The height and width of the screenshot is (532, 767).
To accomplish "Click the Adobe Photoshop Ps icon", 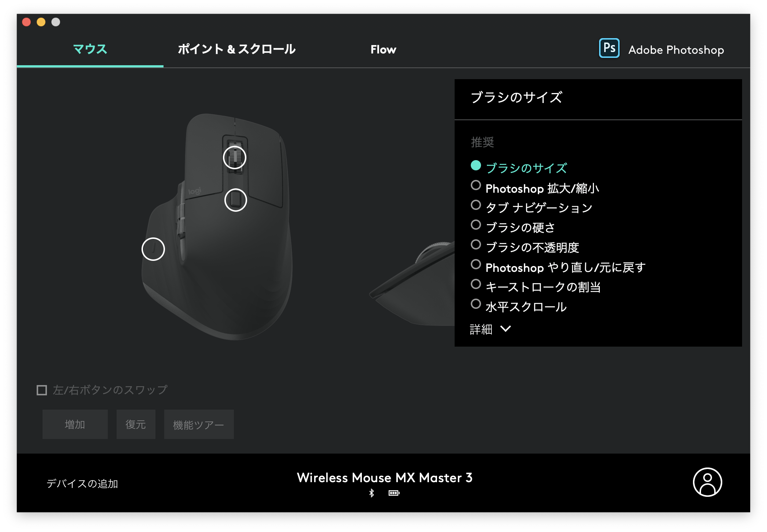I will pyautogui.click(x=609, y=48).
